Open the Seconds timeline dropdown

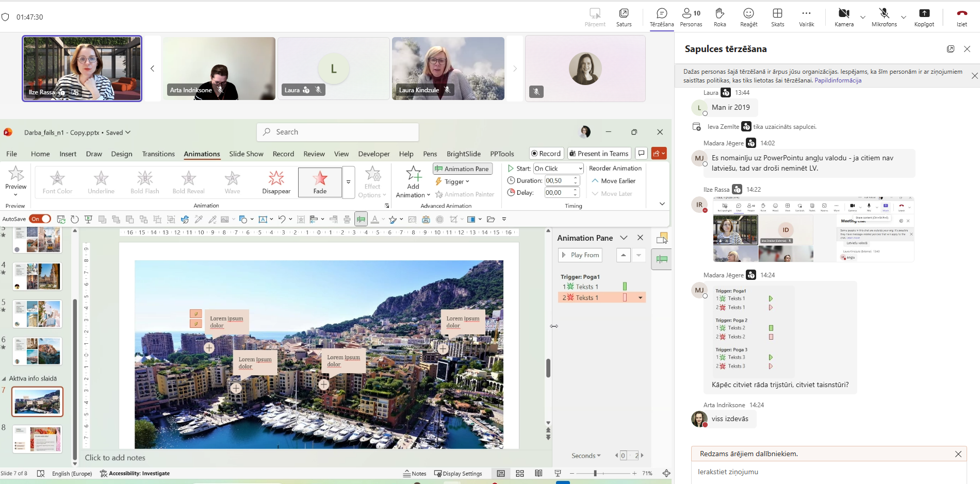click(586, 456)
